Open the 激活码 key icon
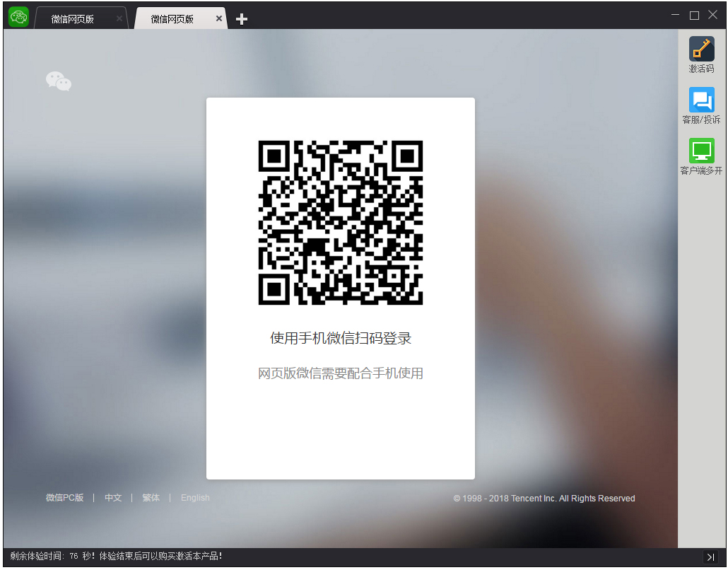728x570 pixels. coord(701,49)
